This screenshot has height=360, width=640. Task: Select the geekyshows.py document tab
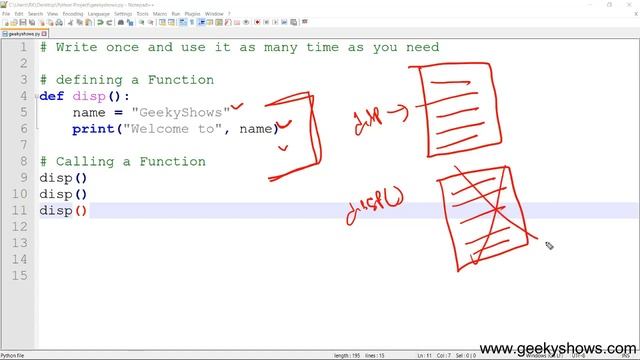(x=23, y=34)
